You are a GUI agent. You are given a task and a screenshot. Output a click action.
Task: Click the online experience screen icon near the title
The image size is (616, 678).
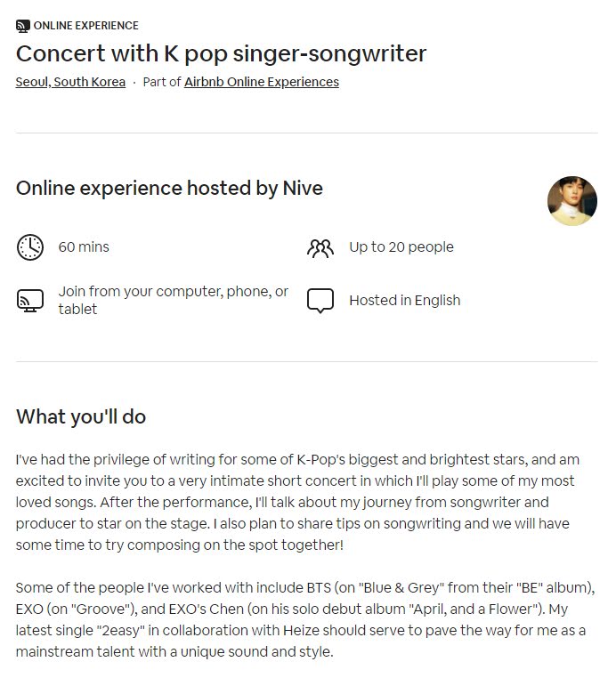[23, 26]
